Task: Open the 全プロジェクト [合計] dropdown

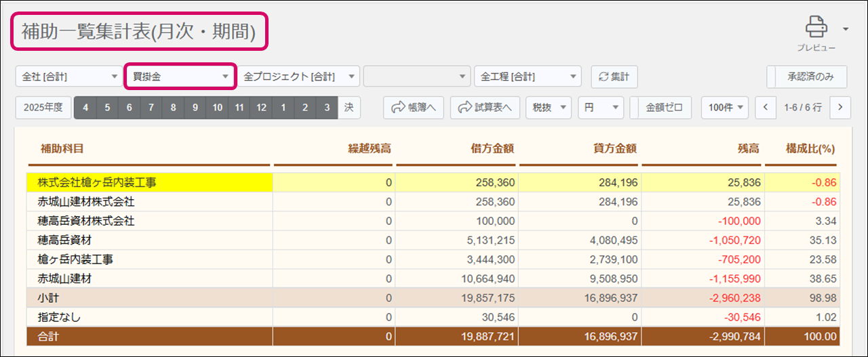Action: point(298,77)
